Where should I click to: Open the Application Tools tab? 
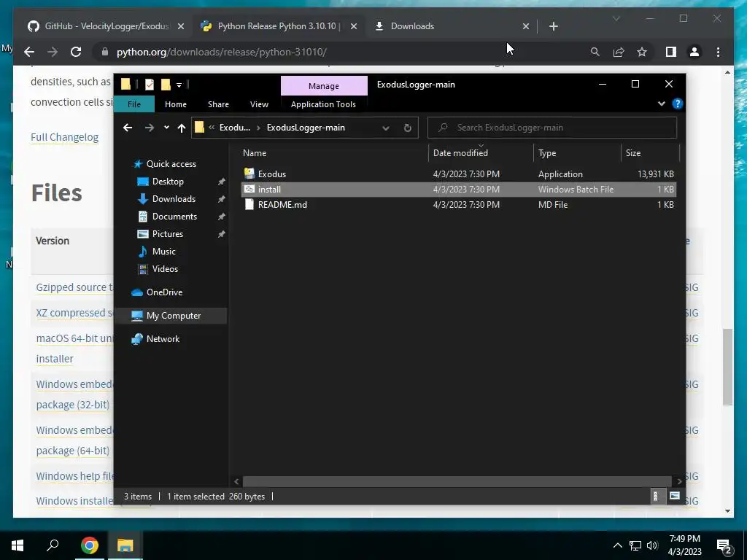point(323,104)
